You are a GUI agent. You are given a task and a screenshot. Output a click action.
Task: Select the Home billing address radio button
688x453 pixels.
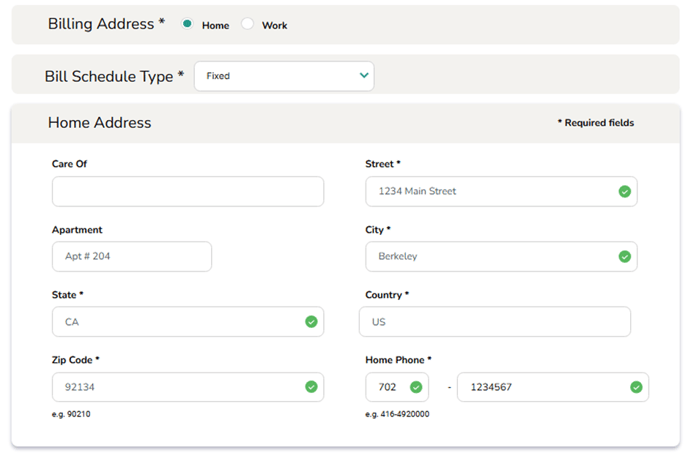[187, 24]
